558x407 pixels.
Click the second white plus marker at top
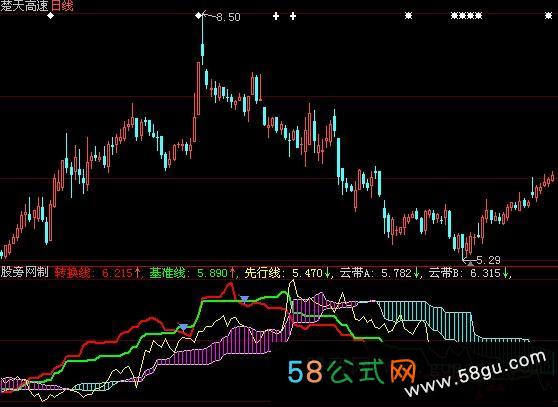pos(293,16)
